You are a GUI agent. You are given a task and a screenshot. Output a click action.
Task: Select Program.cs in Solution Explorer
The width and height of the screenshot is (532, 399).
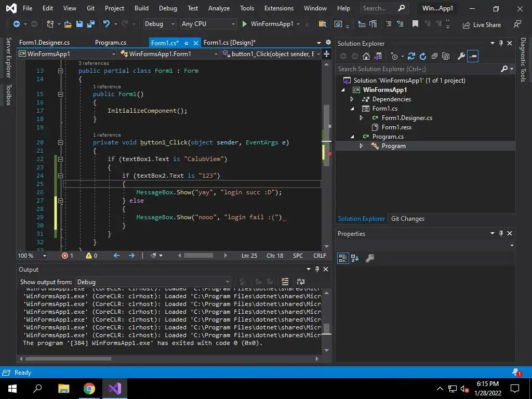click(x=388, y=137)
